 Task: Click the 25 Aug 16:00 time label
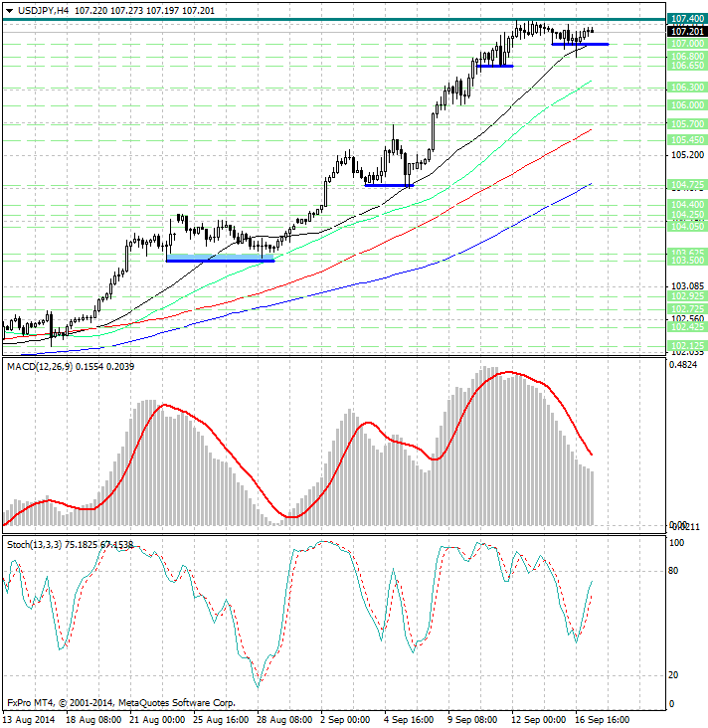click(221, 720)
